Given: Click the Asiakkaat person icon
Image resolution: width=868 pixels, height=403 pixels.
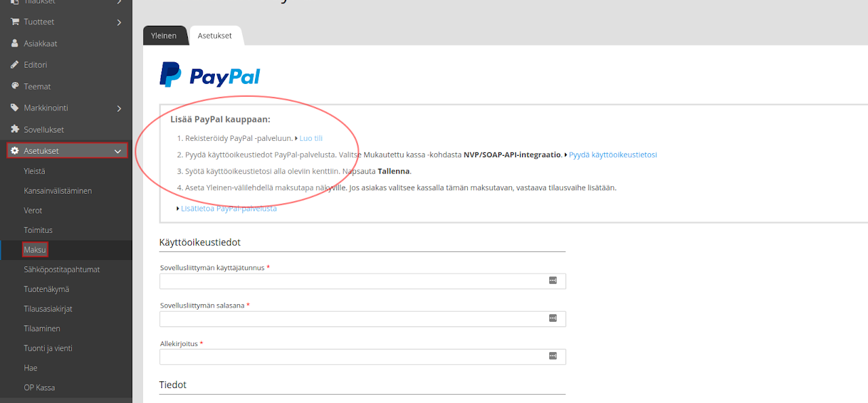Looking at the screenshot, I should (x=14, y=43).
